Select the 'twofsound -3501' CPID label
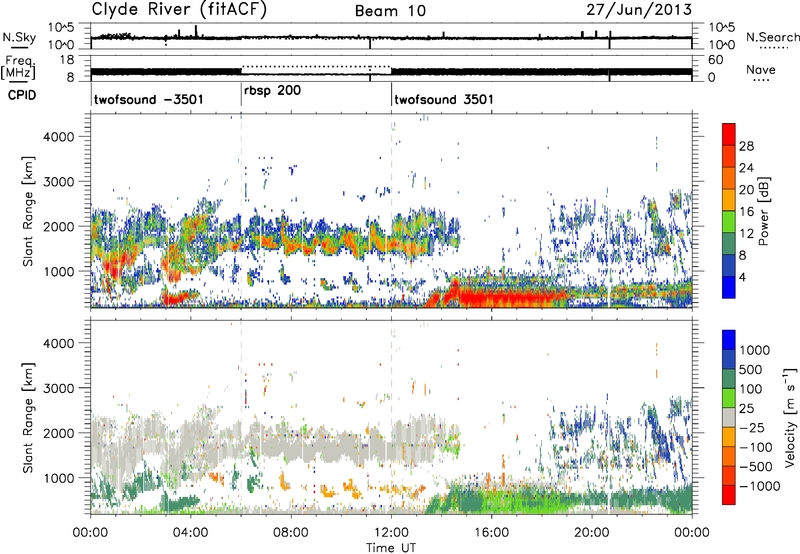Image resolution: width=800 pixels, height=554 pixels. click(148, 99)
